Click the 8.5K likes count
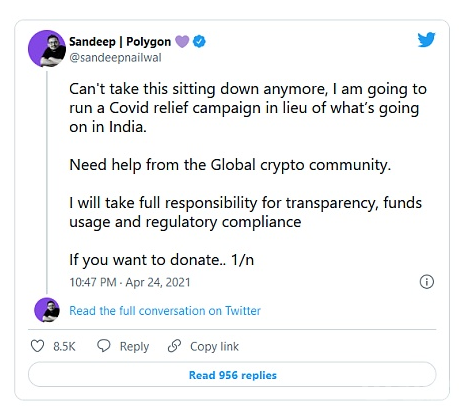This screenshot has width=471, height=406. (x=64, y=346)
